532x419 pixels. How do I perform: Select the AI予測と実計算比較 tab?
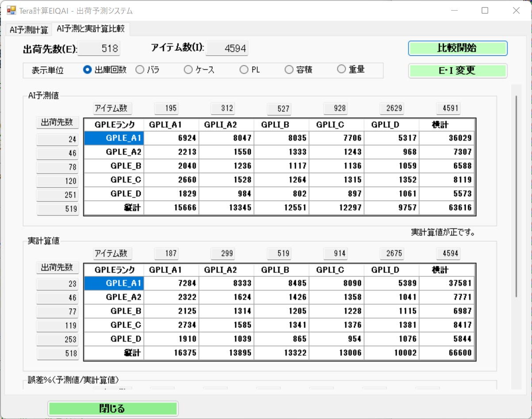[91, 29]
